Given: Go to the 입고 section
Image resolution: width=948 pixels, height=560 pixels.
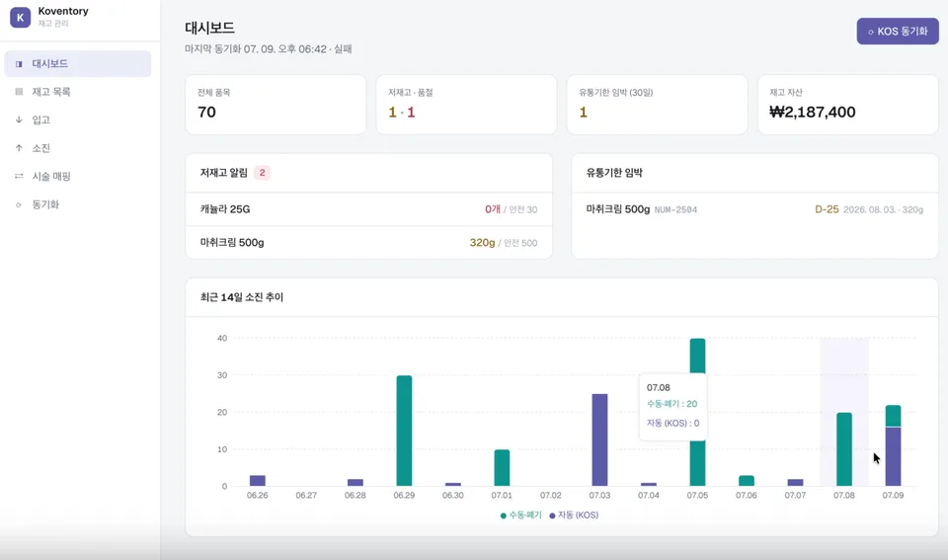Looking at the screenshot, I should click(x=77, y=120).
